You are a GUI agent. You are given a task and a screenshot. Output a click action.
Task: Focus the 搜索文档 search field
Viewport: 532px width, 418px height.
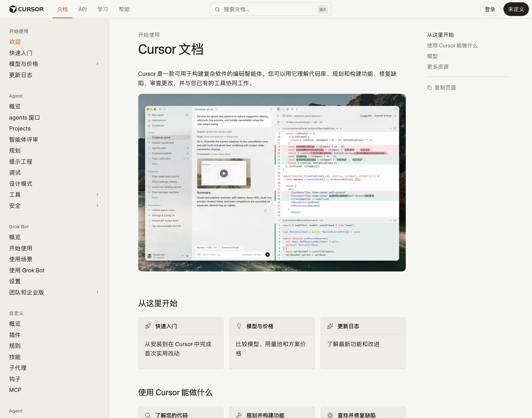tap(270, 9)
